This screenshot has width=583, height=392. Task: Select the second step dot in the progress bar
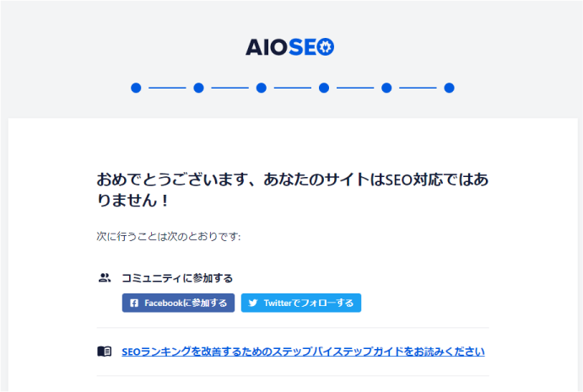[198, 88]
